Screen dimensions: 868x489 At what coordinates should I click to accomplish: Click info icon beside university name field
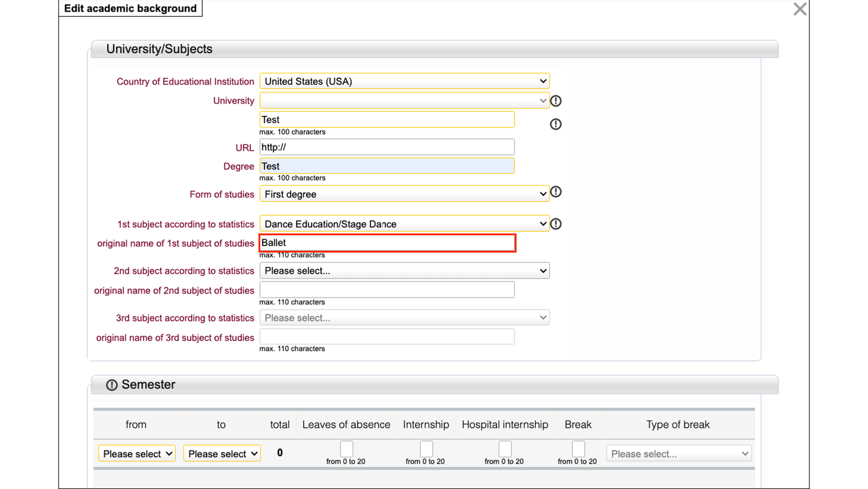556,124
